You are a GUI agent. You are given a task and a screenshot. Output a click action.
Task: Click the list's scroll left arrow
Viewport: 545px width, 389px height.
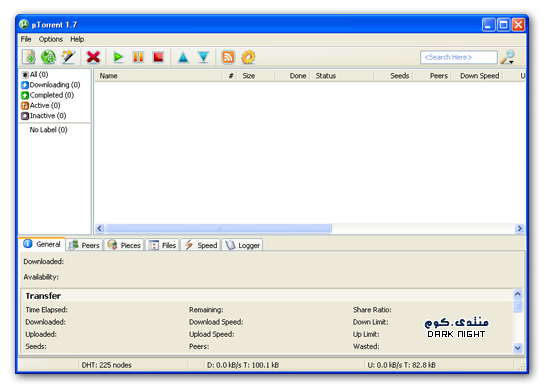(99, 228)
